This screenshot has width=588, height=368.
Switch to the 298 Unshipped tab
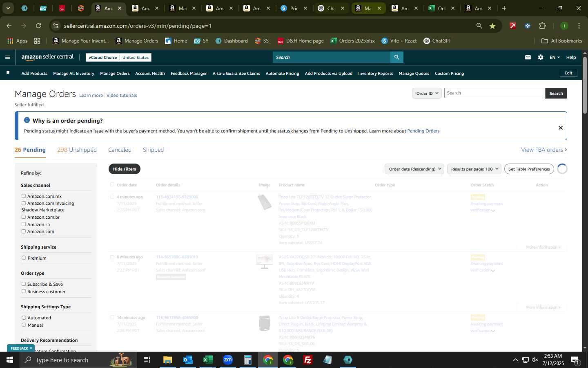tap(77, 150)
